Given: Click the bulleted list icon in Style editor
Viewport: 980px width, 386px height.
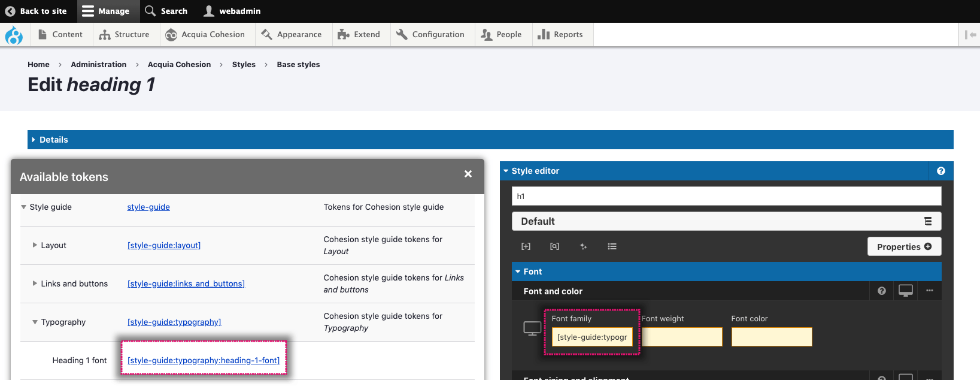Looking at the screenshot, I should pos(612,246).
